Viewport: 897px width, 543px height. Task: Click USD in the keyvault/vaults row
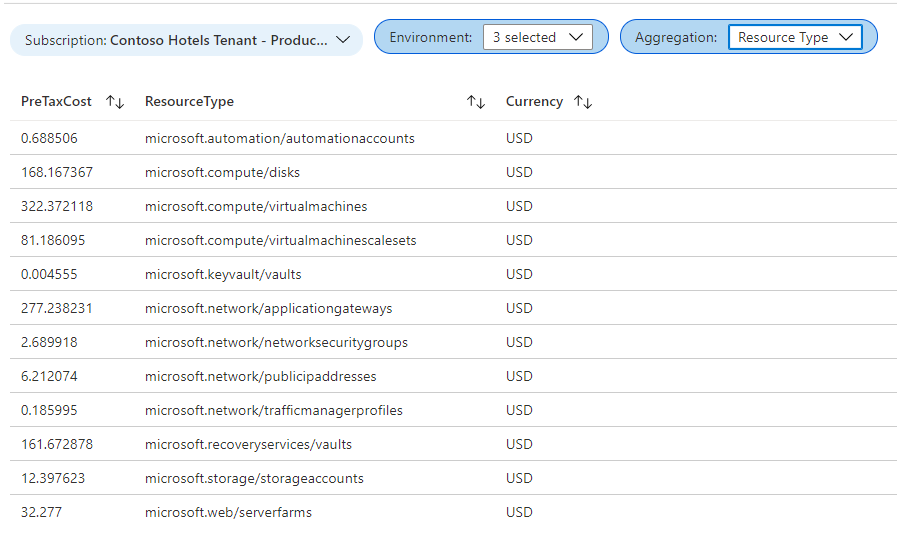519,275
